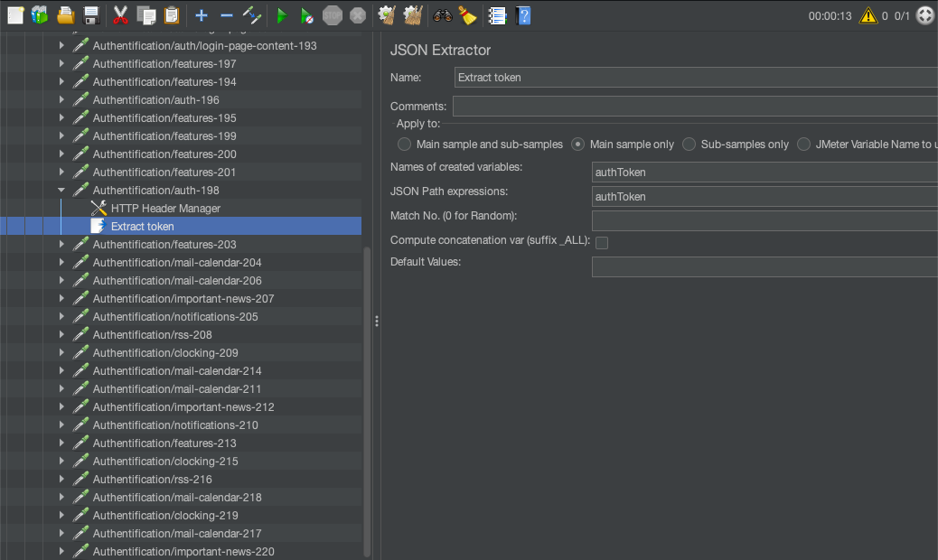Click the warning triangle error counter
938x560 pixels.
click(x=868, y=15)
